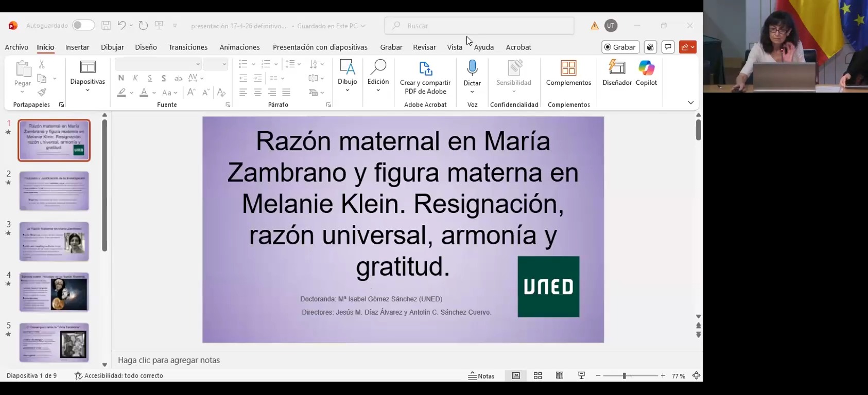
Task: Toggle italic (K) formatting
Action: pos(135,78)
